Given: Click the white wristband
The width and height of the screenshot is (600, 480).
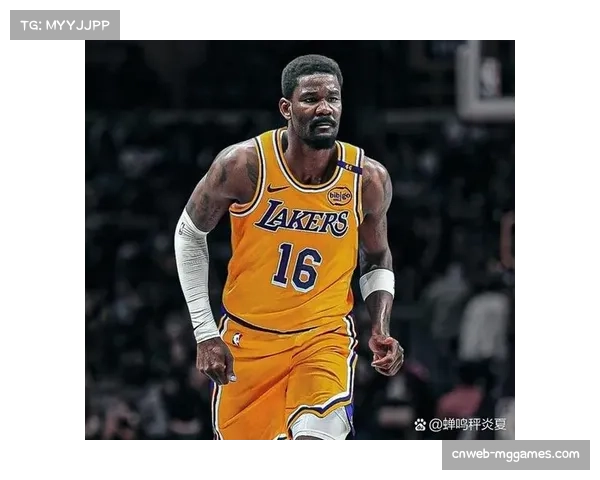Looking at the screenshot, I should point(377,283).
